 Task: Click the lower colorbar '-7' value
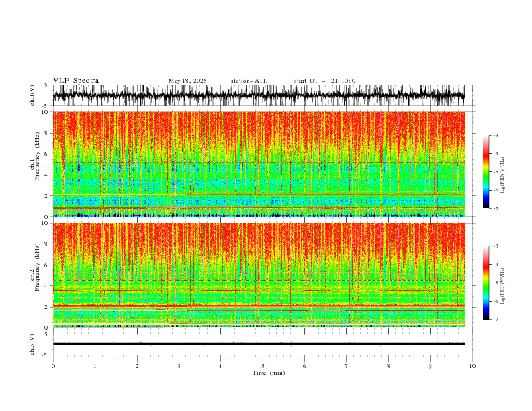pyautogui.click(x=495, y=319)
